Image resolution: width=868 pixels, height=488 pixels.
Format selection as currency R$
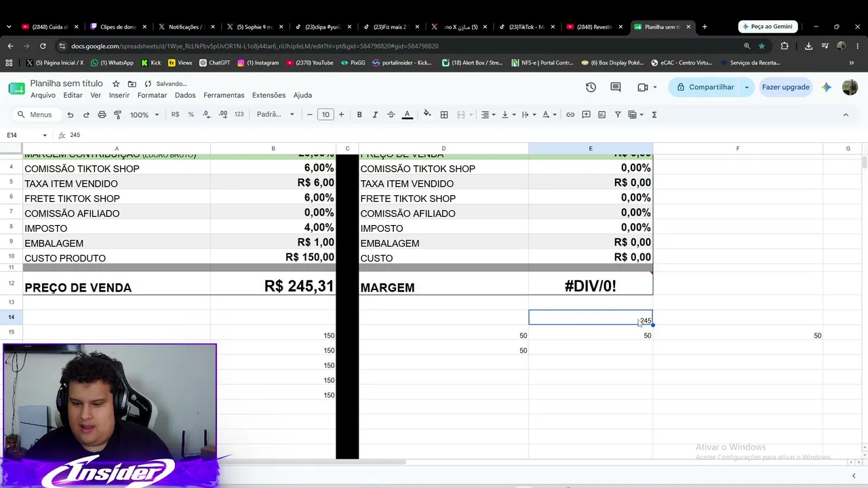click(175, 115)
